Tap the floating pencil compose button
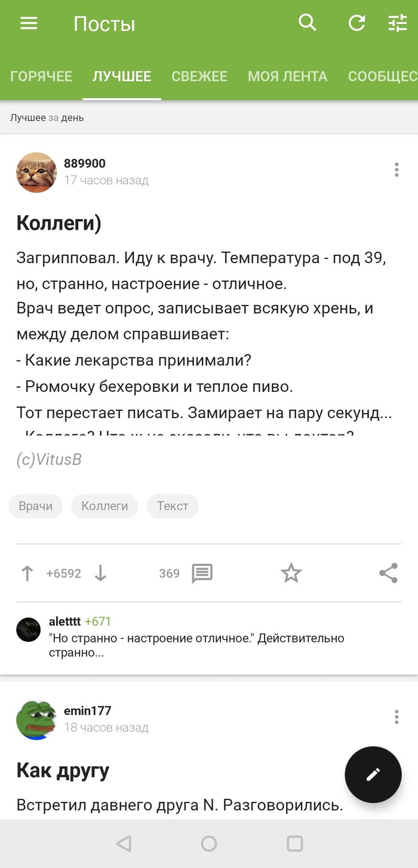The height and width of the screenshot is (868, 418). tap(373, 774)
